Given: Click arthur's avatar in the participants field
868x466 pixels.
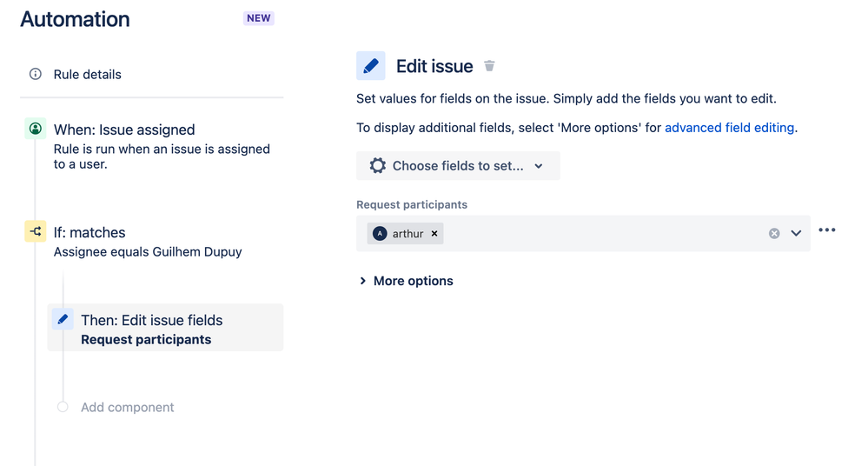Looking at the screenshot, I should [x=380, y=234].
